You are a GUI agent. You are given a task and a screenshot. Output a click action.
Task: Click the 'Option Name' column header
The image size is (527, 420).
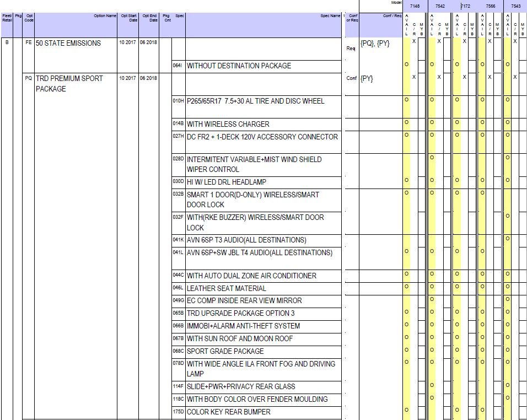coord(105,16)
